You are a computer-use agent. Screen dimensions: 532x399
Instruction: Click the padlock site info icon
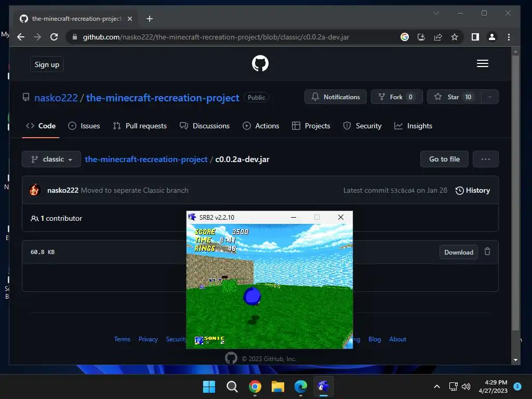tap(75, 37)
